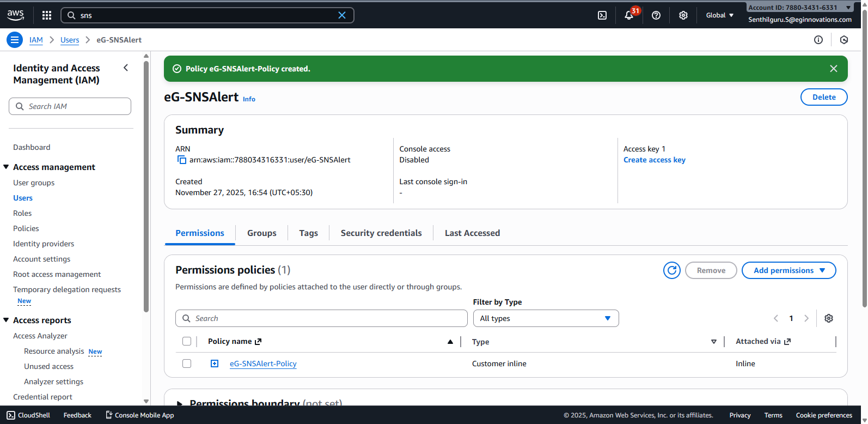Clear the sns search text
The width and height of the screenshot is (868, 424).
(342, 15)
